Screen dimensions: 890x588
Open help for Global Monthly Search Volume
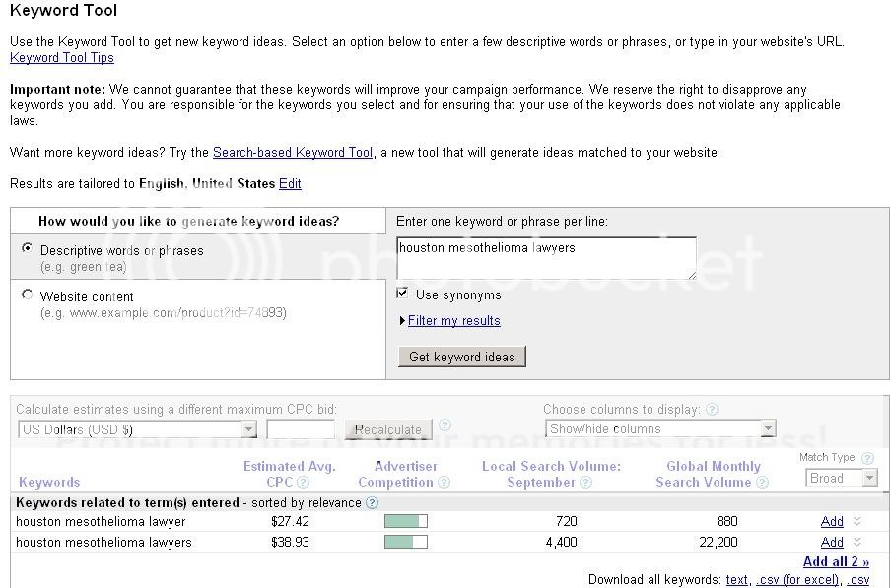[761, 483]
